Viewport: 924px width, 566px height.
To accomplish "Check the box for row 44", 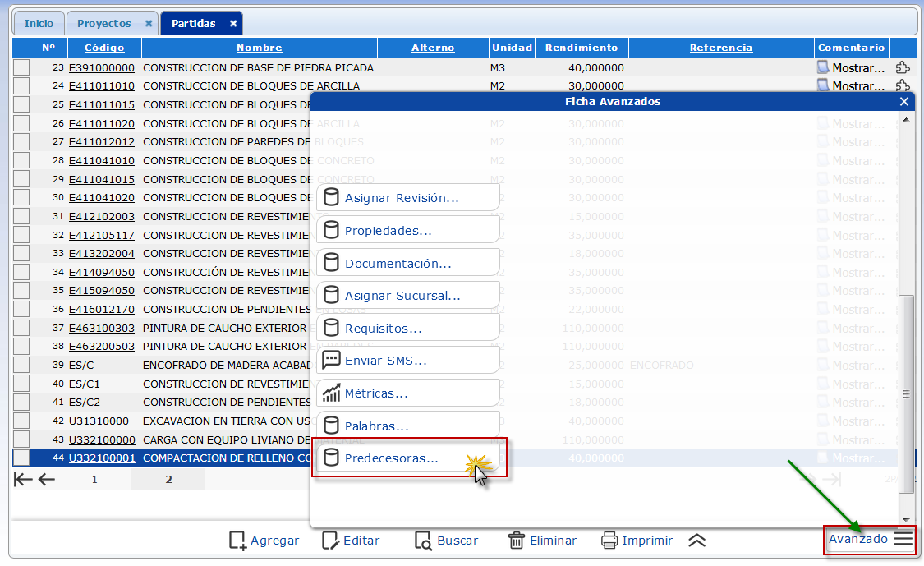I will tap(21, 458).
